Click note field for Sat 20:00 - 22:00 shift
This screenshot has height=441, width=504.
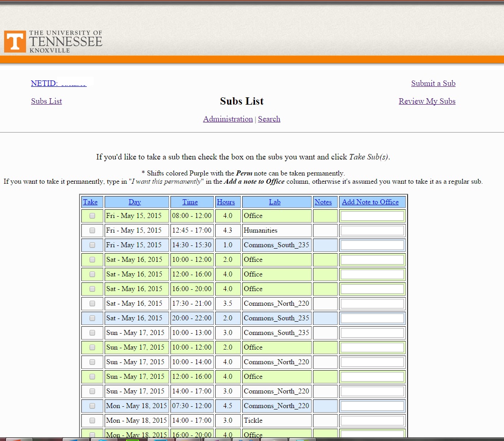click(x=372, y=318)
